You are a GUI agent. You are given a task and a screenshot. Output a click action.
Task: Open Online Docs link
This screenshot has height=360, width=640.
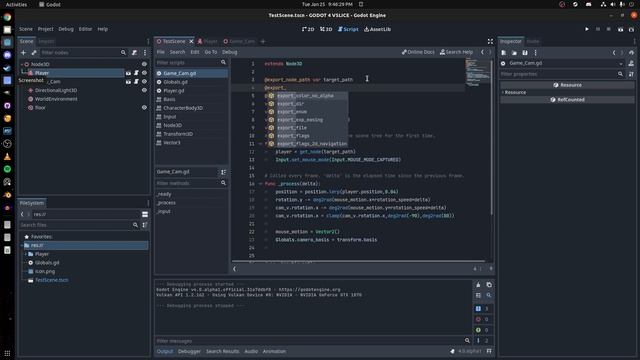coord(418,52)
